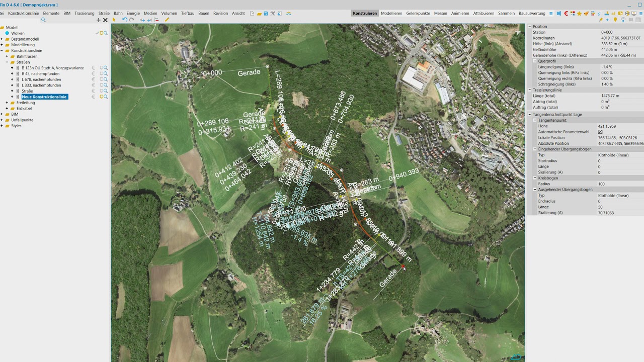Viewport: 644px width, 362px height.
Task: Click the blue hexagon Wolken icon
Action: (x=7, y=33)
